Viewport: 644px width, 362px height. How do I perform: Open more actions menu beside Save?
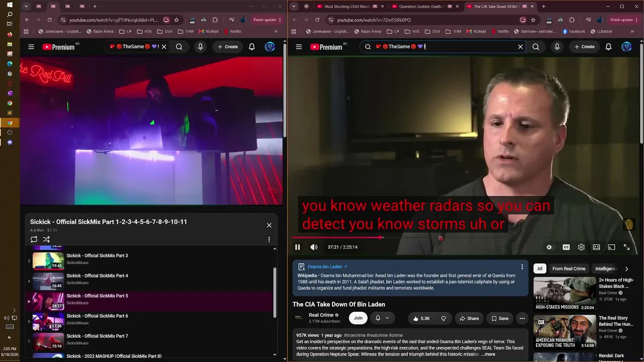point(522,318)
